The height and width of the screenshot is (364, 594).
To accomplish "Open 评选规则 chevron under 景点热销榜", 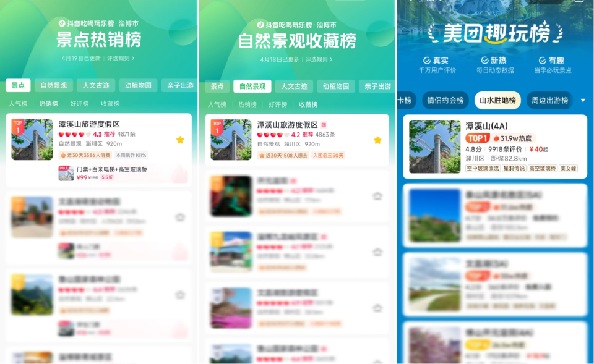I will (133, 58).
